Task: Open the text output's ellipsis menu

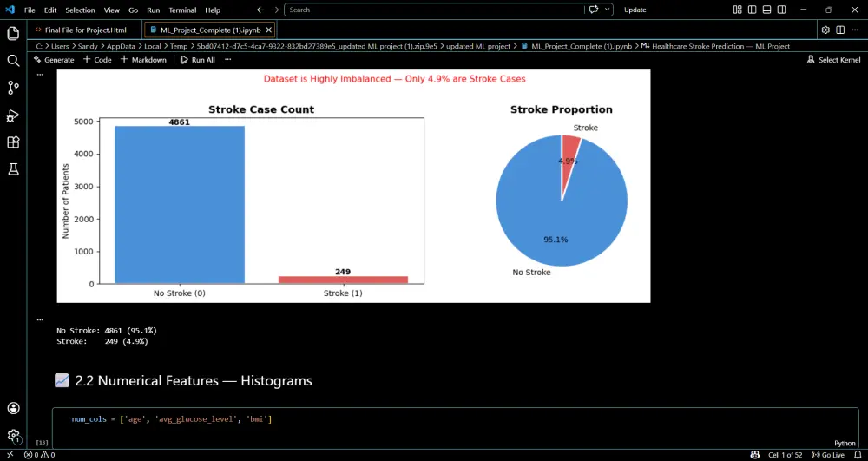Action: [x=40, y=319]
